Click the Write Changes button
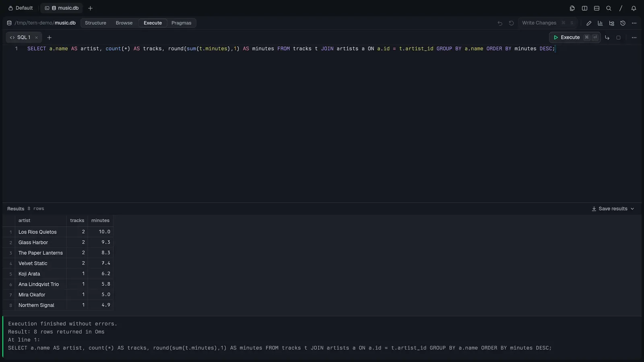The height and width of the screenshot is (362, 644). [x=547, y=23]
